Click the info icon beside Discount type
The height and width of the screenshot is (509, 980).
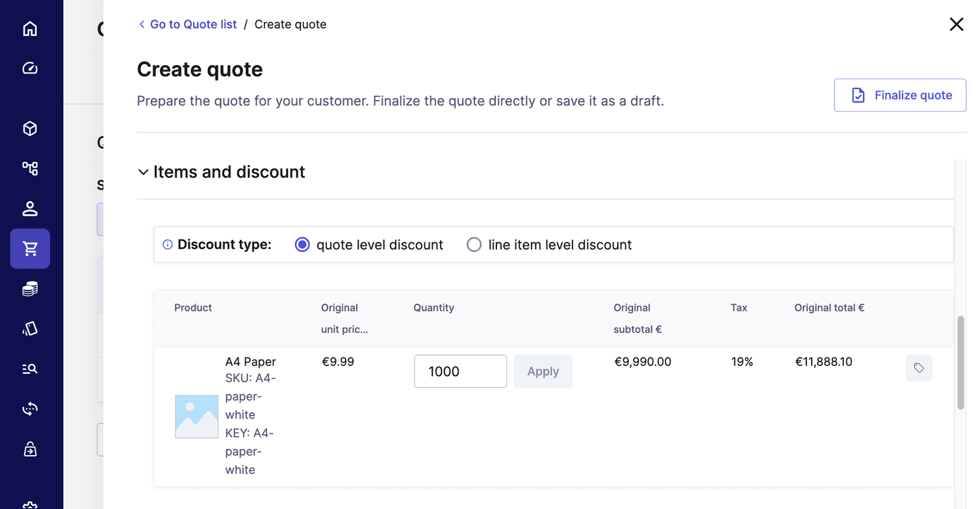tap(168, 244)
